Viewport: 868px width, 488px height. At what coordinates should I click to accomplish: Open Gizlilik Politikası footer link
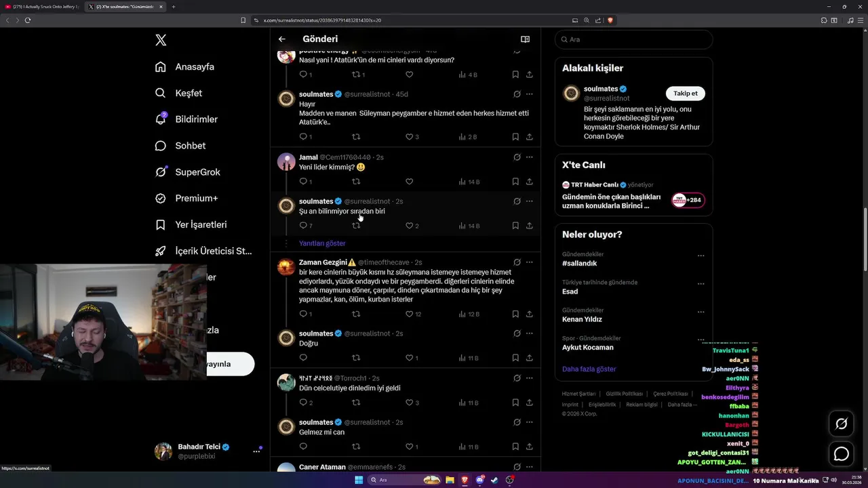(625, 394)
